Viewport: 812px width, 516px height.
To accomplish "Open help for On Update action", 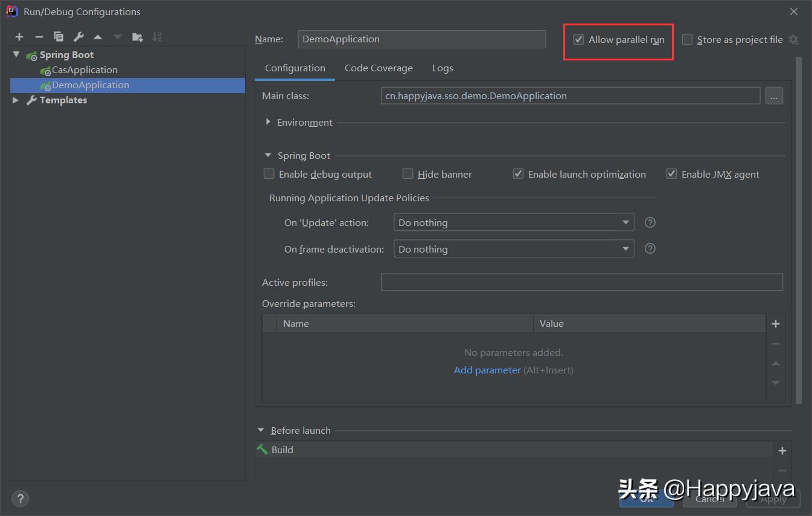I will point(650,222).
